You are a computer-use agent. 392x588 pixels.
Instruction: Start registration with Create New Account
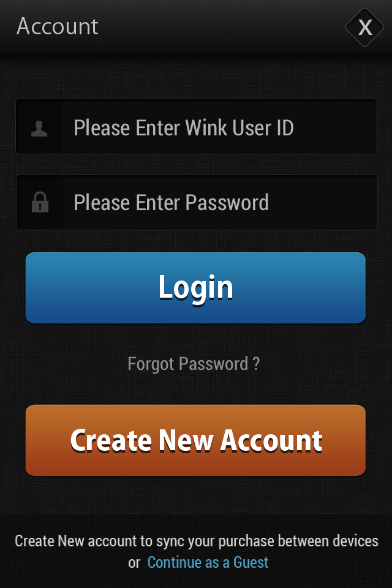point(195,440)
